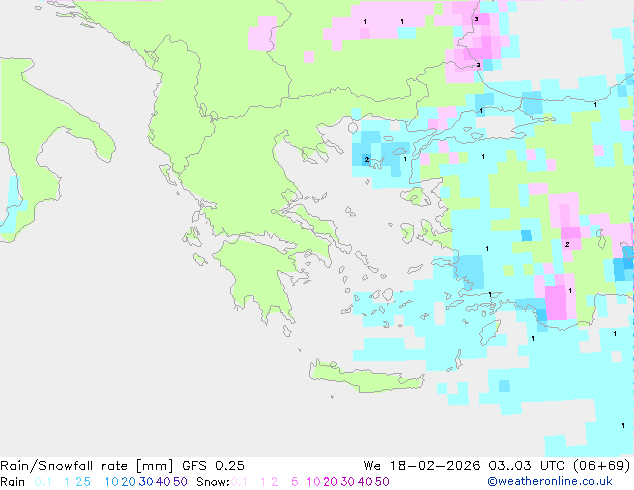This screenshot has height=490, width=634.
Task: Select the Rain legend value 0.1
Action: point(43,482)
